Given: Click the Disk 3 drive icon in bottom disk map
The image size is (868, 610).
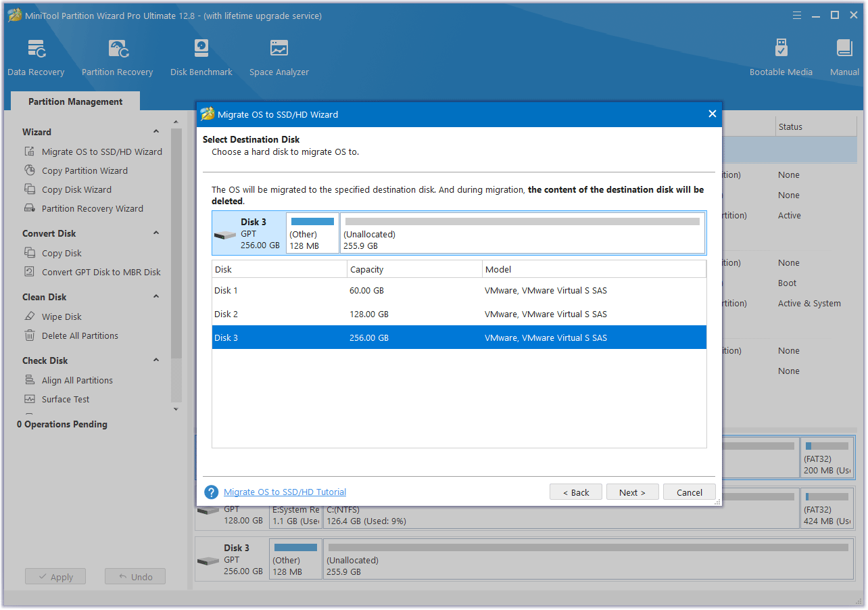Looking at the screenshot, I should tap(208, 561).
